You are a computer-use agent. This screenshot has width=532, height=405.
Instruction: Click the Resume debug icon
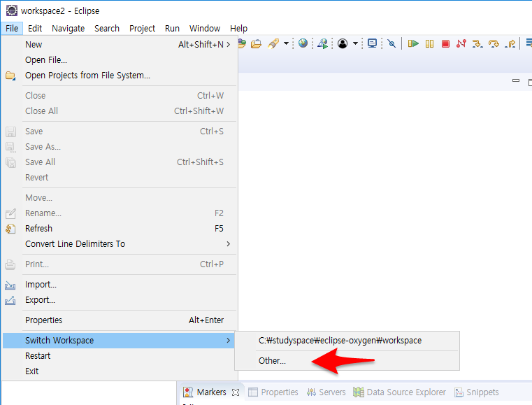tap(413, 43)
